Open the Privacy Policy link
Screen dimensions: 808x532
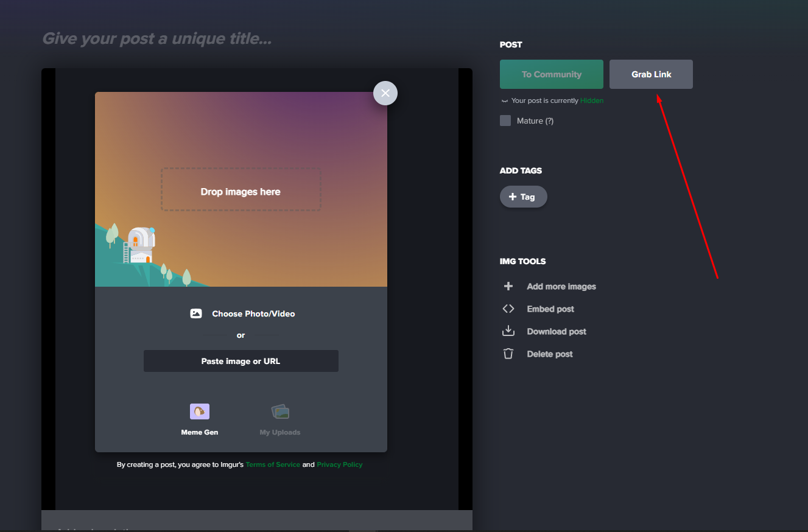click(339, 464)
